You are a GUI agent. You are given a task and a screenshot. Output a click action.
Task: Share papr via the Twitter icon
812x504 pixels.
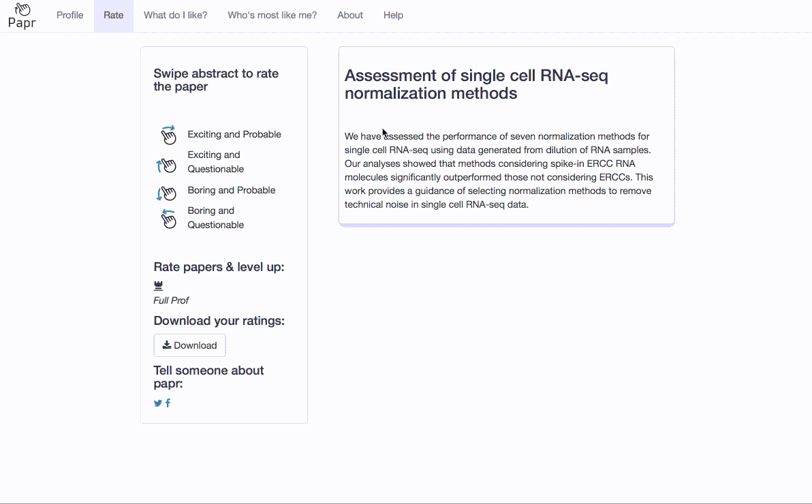click(158, 403)
